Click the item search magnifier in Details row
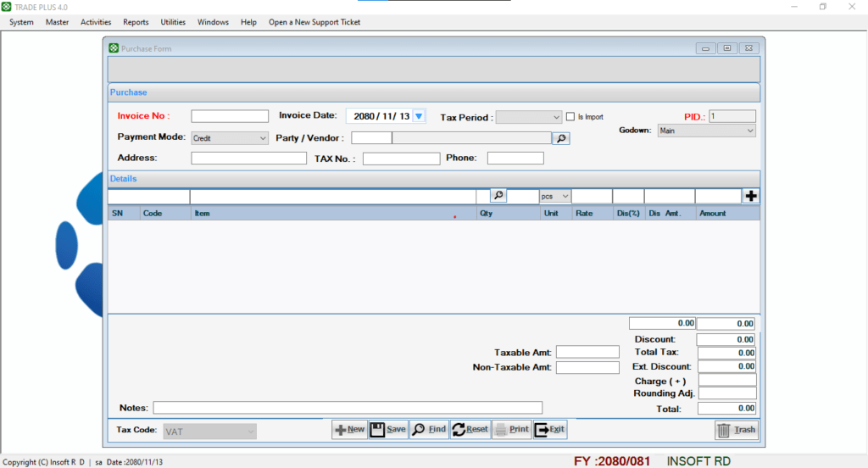 [x=498, y=196]
